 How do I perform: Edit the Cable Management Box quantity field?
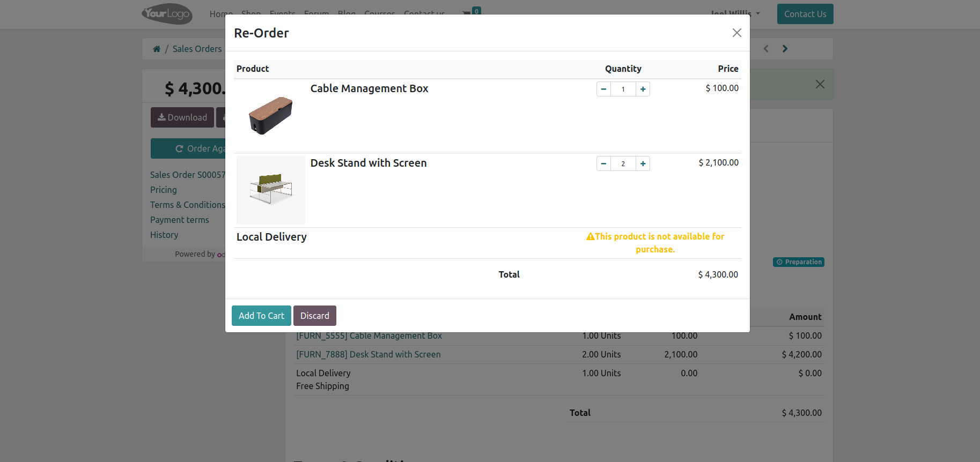(x=623, y=89)
